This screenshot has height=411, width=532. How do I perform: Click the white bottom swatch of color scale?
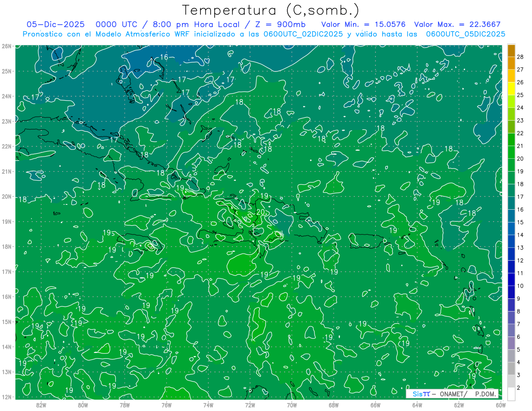511,394
